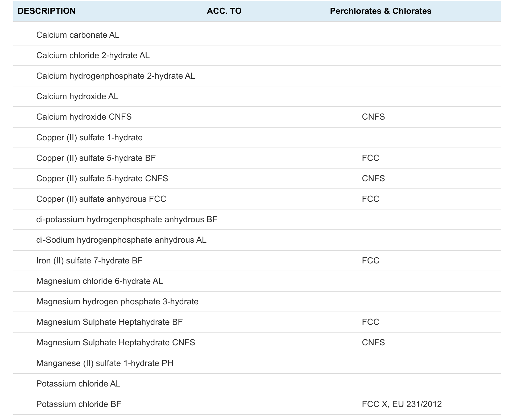
Task: Select di-potassium hydrogenphosphate anhydrous BF
Action: pos(127,219)
